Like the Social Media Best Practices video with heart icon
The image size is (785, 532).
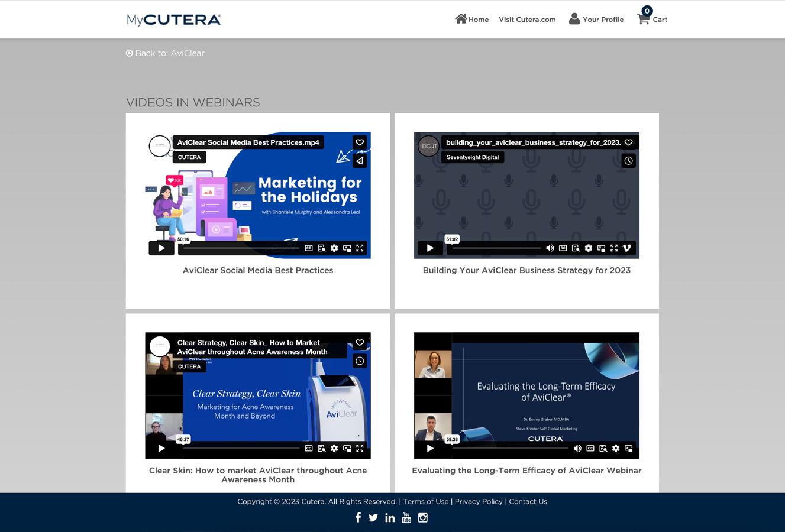click(x=360, y=142)
